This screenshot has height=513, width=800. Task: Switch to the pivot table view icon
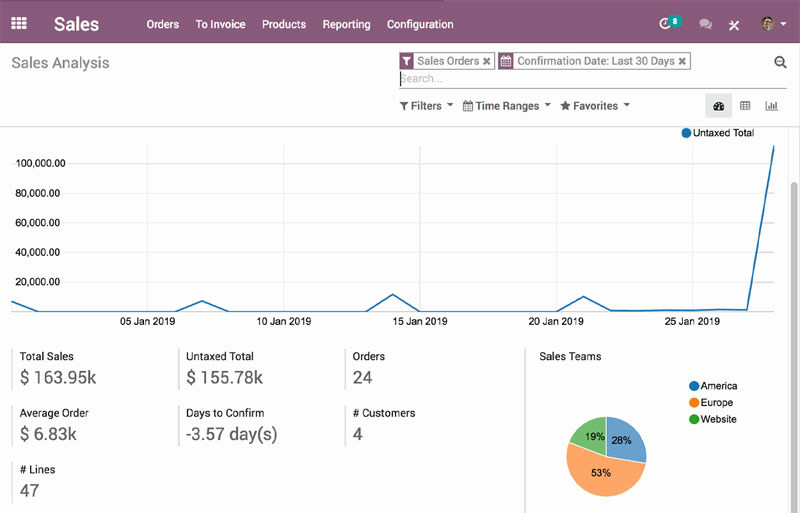[745, 106]
